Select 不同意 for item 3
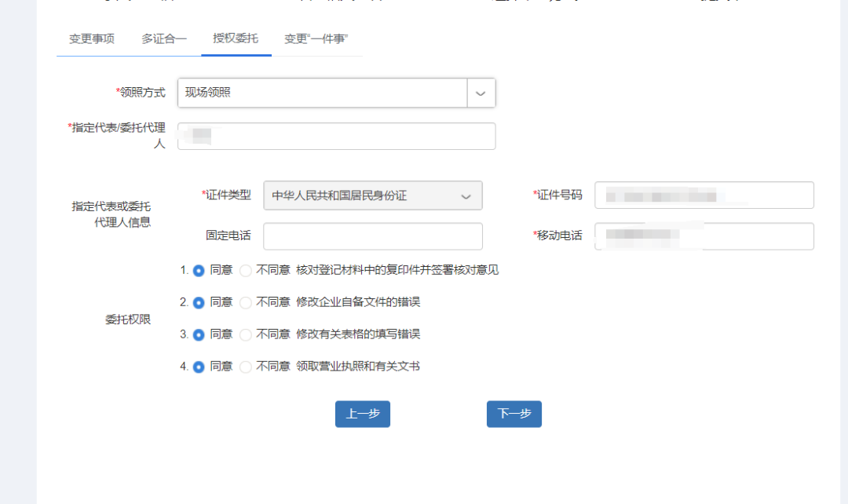The height and width of the screenshot is (504, 848). (x=244, y=334)
